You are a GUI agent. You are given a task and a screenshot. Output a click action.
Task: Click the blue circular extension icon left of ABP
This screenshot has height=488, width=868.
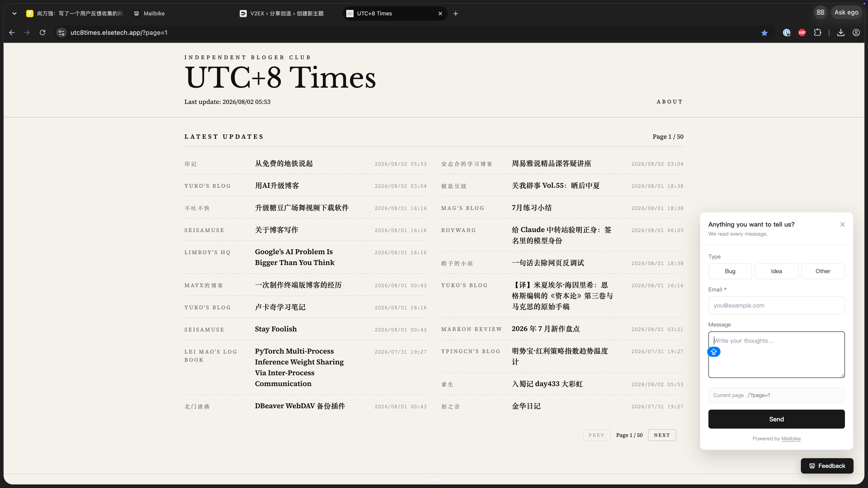pos(786,33)
